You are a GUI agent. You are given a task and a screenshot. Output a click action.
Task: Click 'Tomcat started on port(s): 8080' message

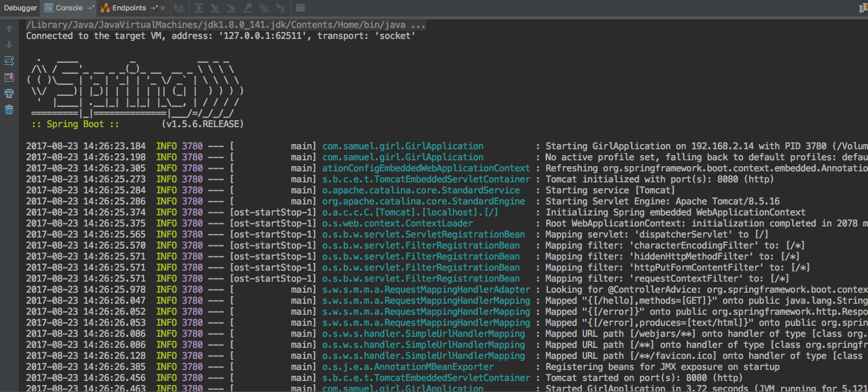tap(644, 378)
